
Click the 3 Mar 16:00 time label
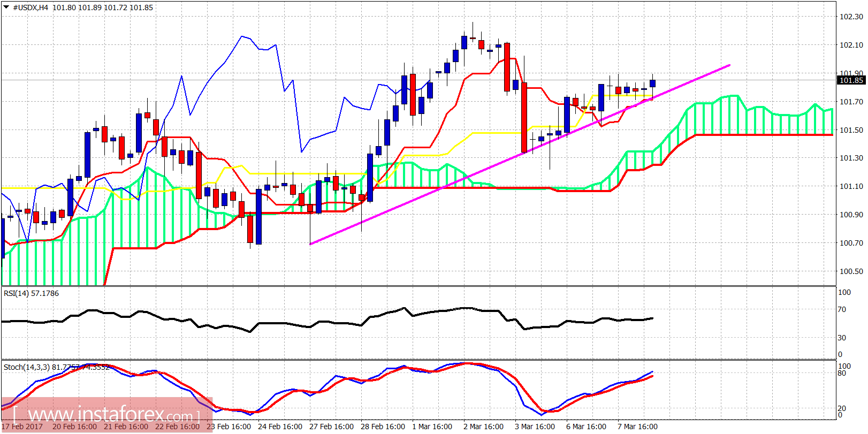pyautogui.click(x=535, y=427)
